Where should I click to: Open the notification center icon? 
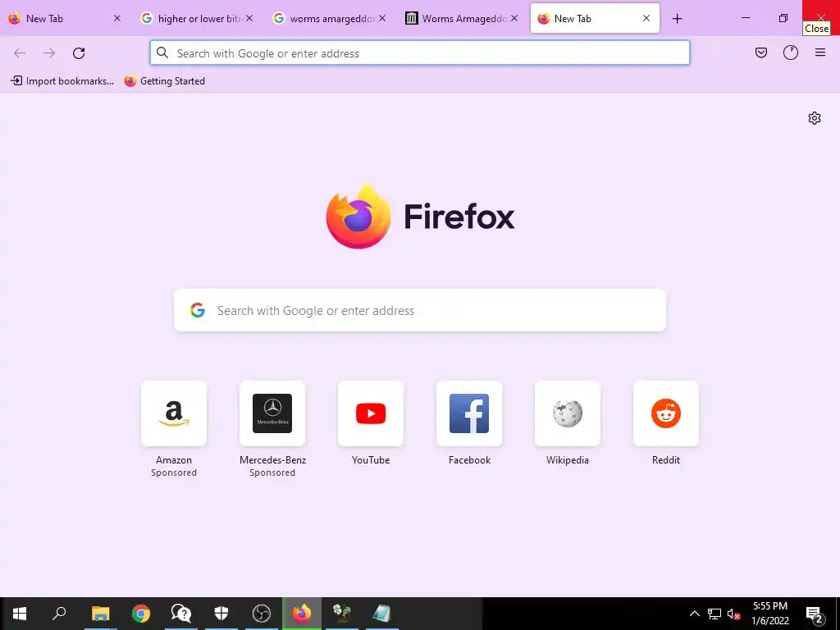point(815,614)
